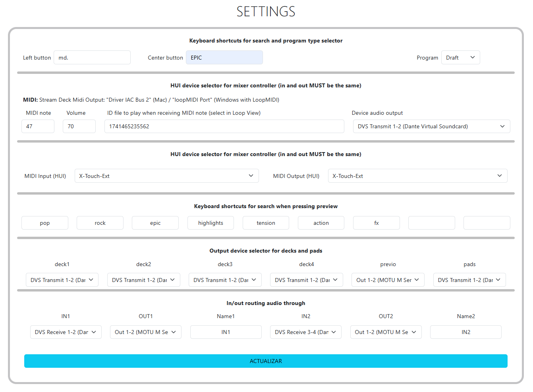Click the pop shortcut field

pos(45,223)
